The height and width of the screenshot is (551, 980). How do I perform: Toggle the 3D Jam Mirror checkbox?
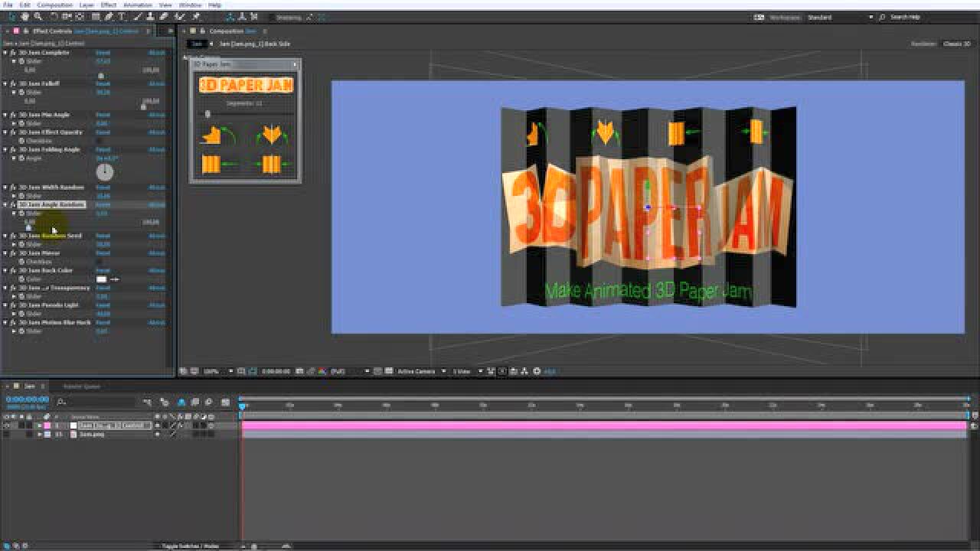pos(99,262)
